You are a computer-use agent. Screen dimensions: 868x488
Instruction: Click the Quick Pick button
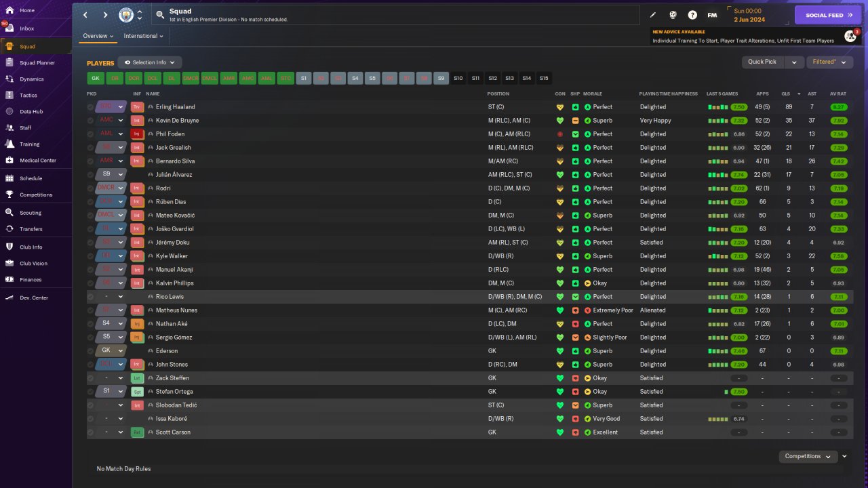point(762,62)
